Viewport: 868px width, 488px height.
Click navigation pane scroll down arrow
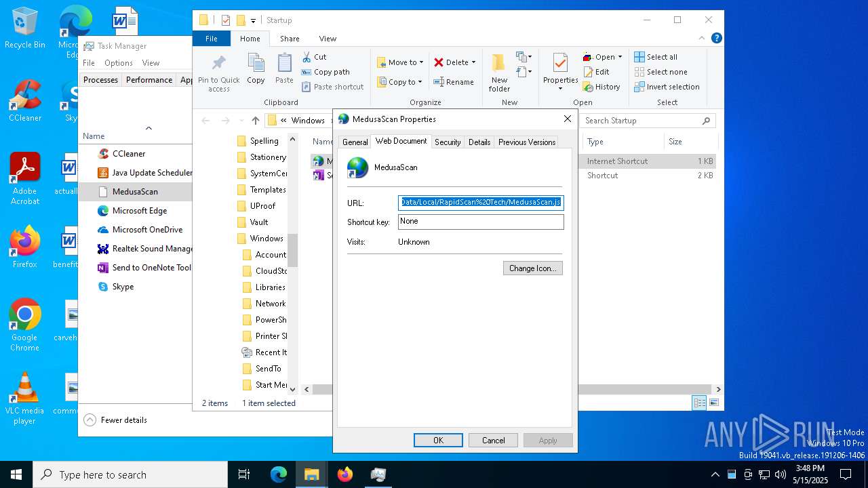pyautogui.click(x=293, y=389)
